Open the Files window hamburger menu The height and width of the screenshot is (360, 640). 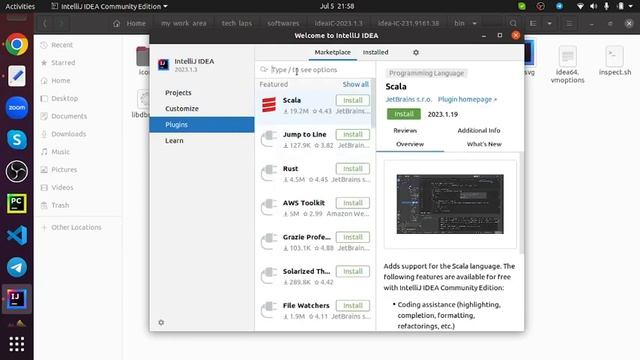(x=569, y=24)
